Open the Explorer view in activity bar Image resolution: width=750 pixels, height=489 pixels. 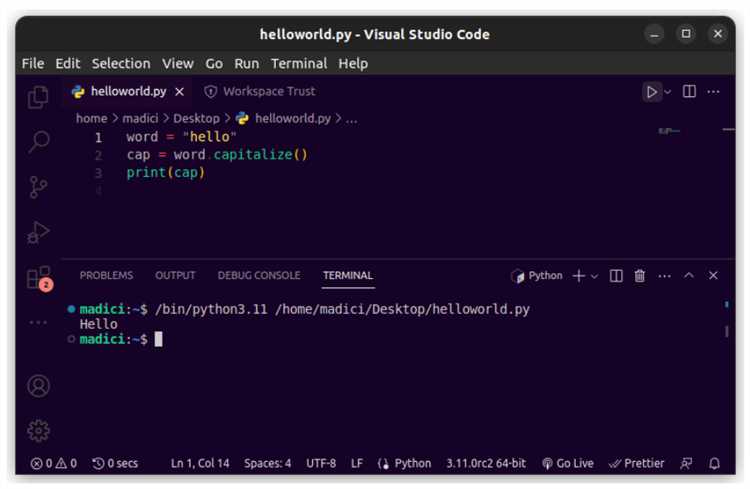(x=38, y=97)
